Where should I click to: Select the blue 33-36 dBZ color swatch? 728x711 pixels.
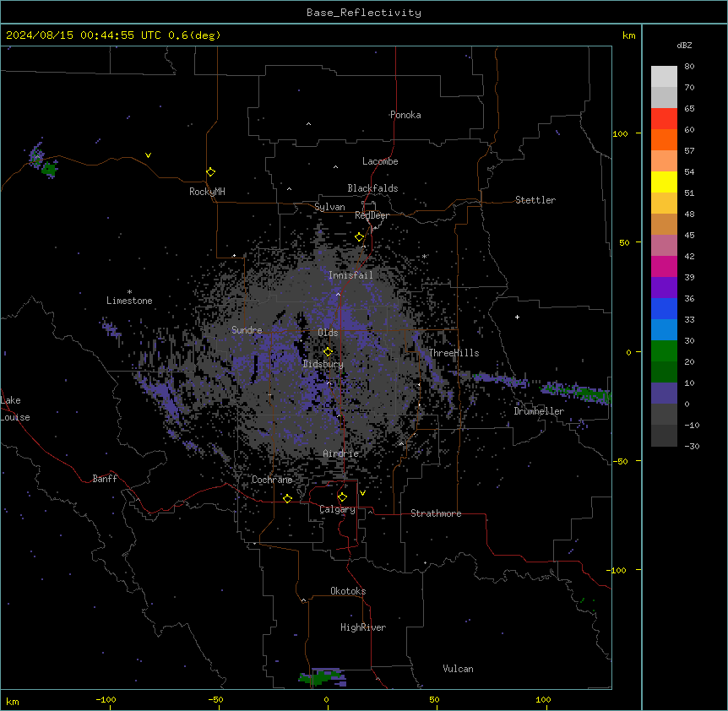click(x=664, y=308)
